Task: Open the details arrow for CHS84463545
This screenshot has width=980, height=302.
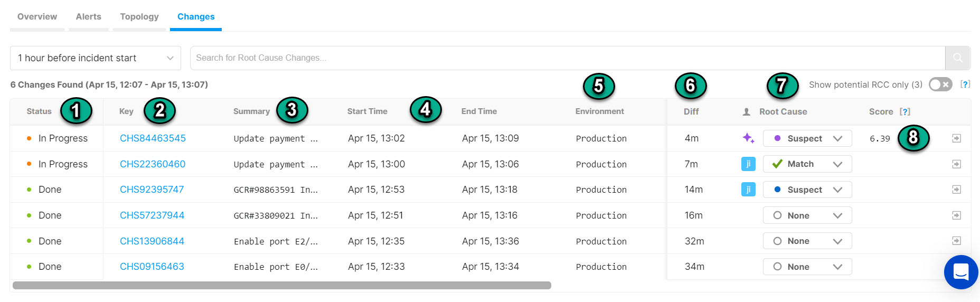Action: pos(956,138)
